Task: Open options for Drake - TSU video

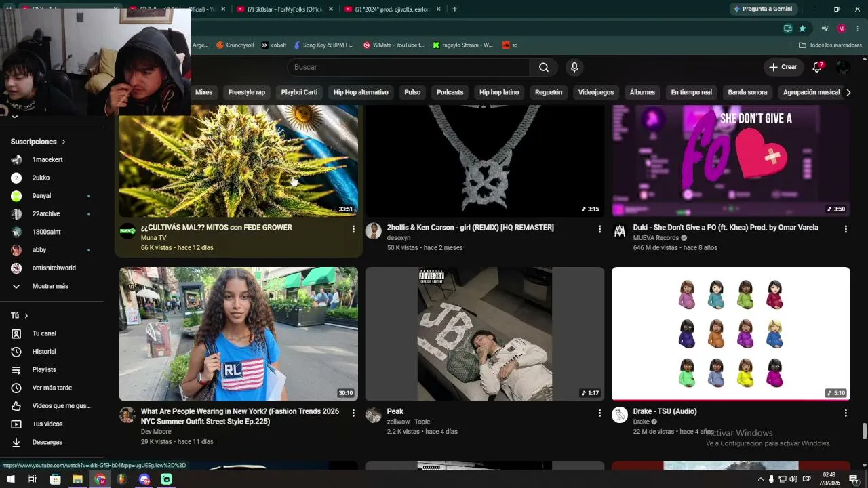Action: click(x=846, y=413)
